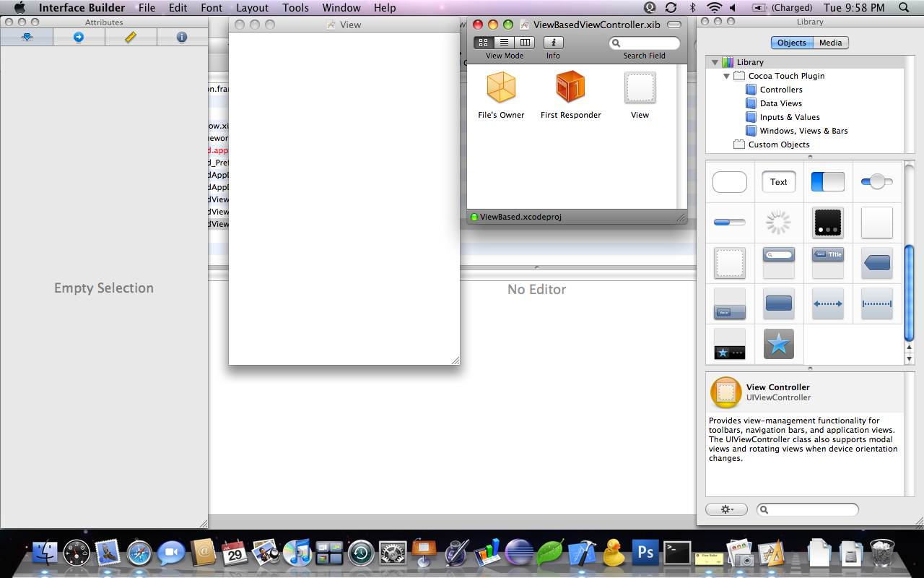Show the Objects section of Library
924x578 pixels.
(x=791, y=43)
